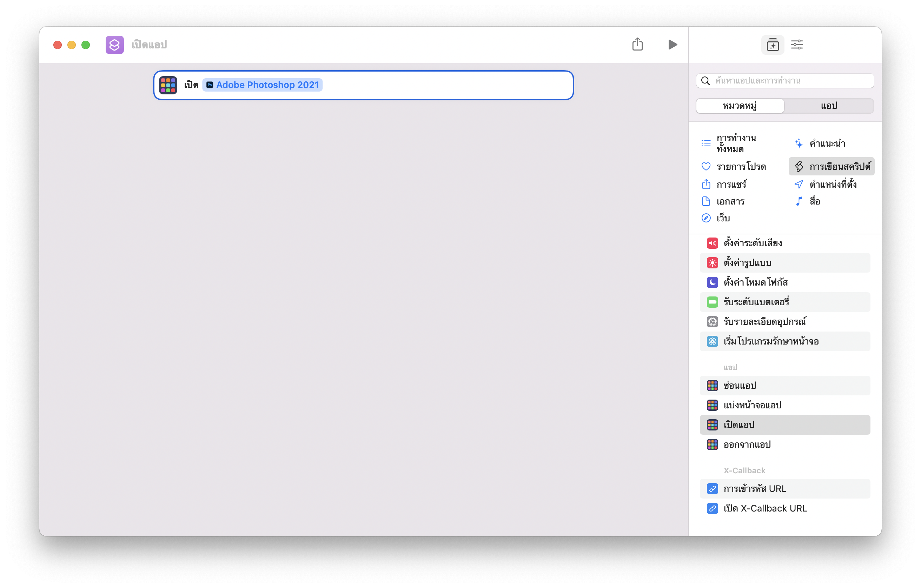Click the Adobe Photoshop 2021 app parameter

pos(263,85)
